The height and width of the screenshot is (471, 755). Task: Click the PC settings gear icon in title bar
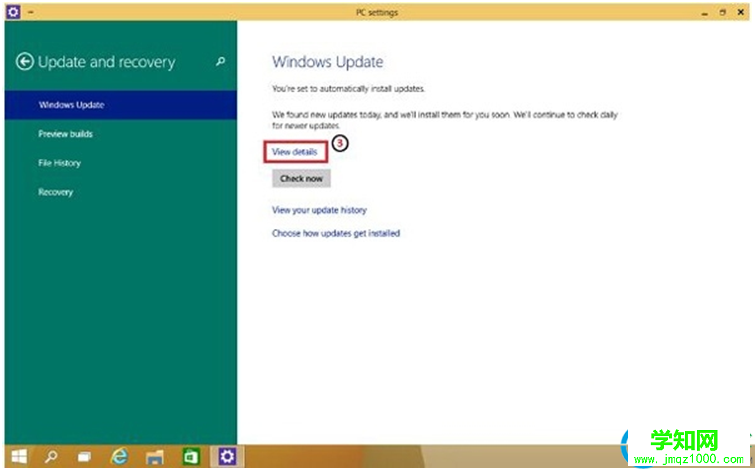(13, 12)
